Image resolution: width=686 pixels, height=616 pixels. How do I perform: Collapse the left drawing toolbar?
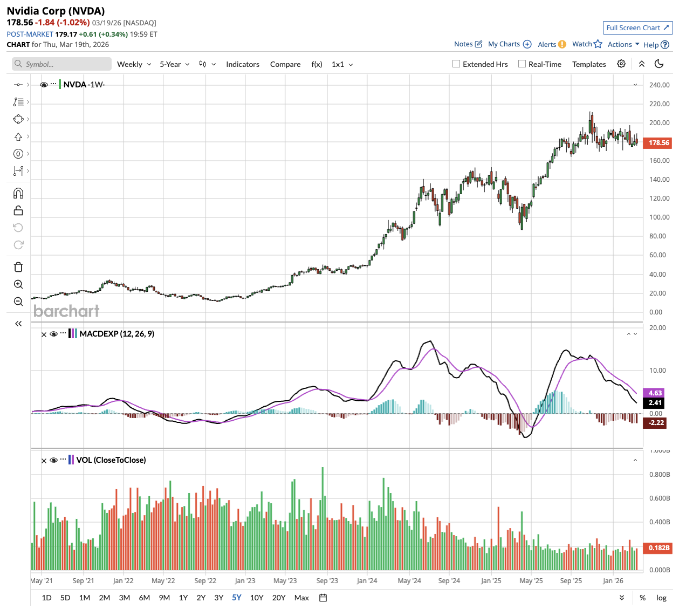coord(18,324)
